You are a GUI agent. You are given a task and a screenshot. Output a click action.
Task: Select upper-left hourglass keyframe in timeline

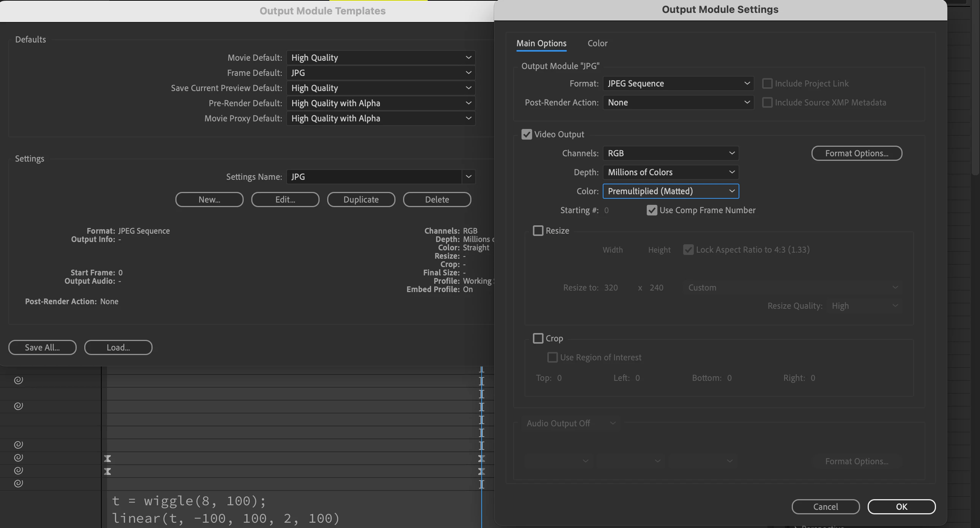pyautogui.click(x=108, y=459)
